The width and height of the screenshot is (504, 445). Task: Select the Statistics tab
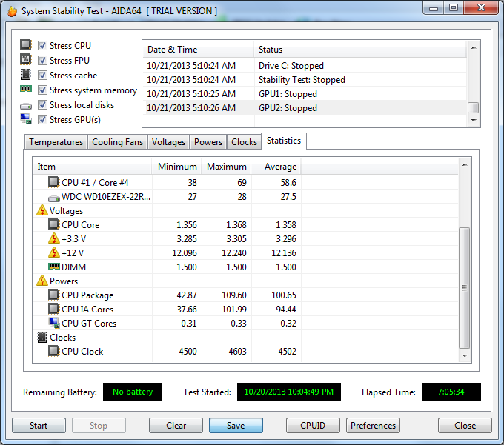(284, 141)
